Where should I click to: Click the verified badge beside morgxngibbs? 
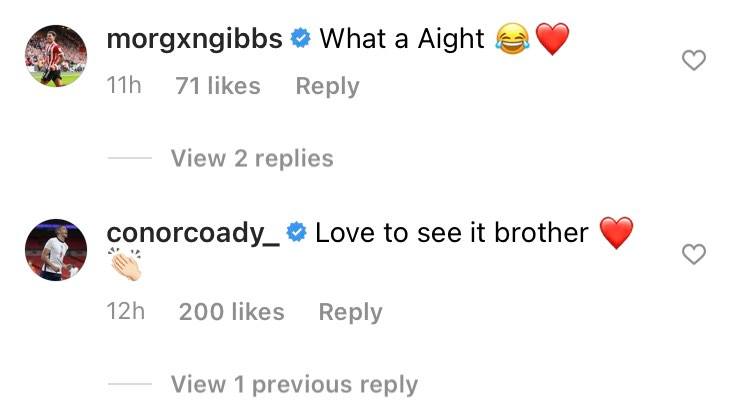[301, 38]
